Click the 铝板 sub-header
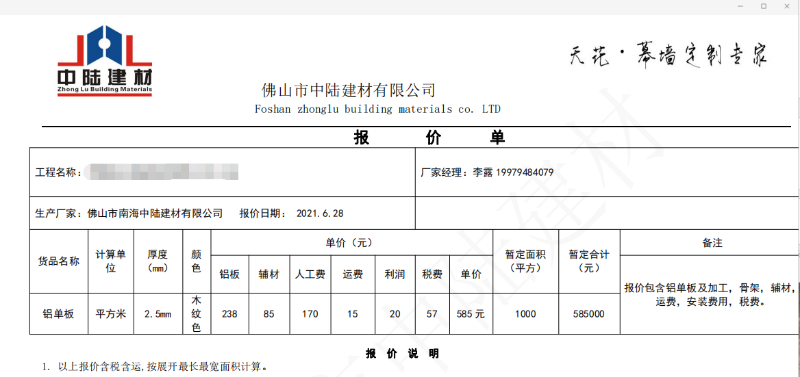This screenshot has height=377, width=800. (x=230, y=274)
